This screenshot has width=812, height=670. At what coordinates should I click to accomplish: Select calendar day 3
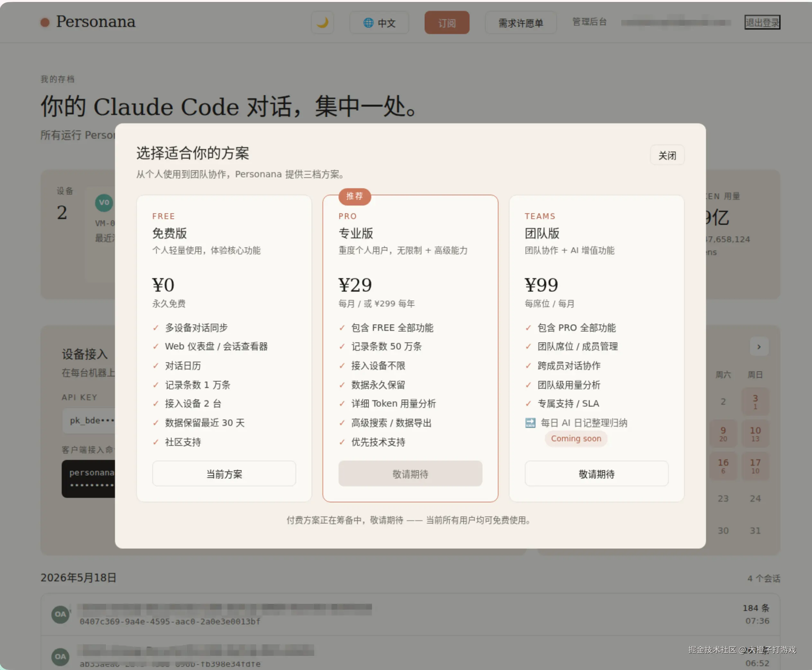[x=755, y=401]
